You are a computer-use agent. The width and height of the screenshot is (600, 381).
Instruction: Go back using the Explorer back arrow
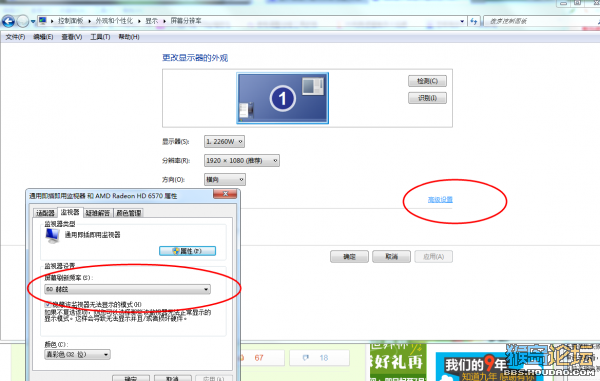(x=8, y=21)
